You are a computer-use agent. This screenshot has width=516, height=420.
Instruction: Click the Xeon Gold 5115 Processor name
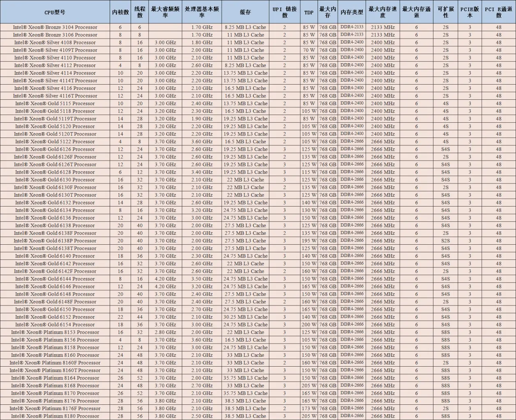(x=55, y=103)
